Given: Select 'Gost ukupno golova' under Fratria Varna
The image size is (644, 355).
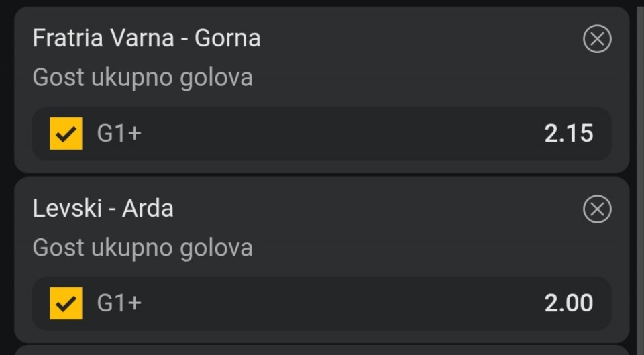Looking at the screenshot, I should pyautogui.click(x=142, y=78).
